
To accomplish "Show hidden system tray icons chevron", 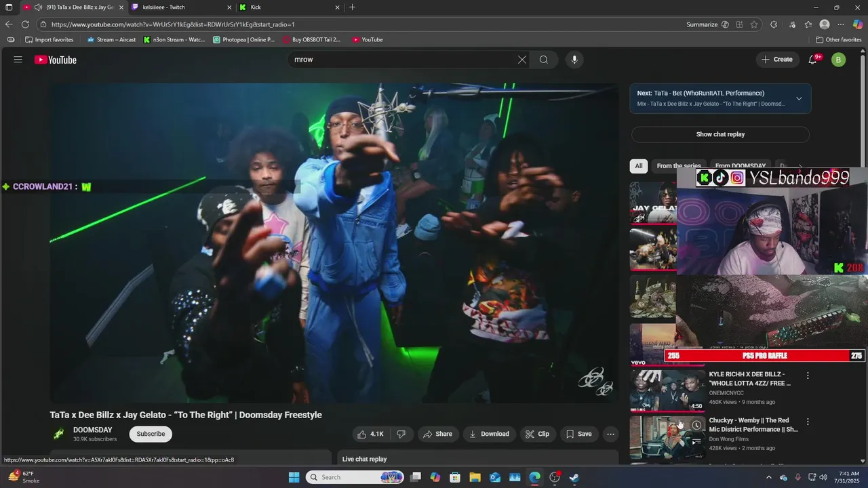I will tap(768, 477).
